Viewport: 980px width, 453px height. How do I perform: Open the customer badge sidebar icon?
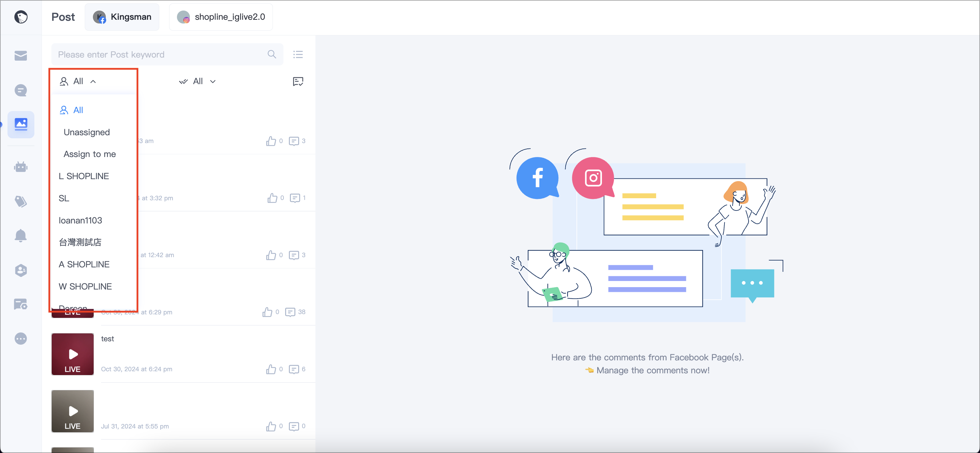click(20, 270)
